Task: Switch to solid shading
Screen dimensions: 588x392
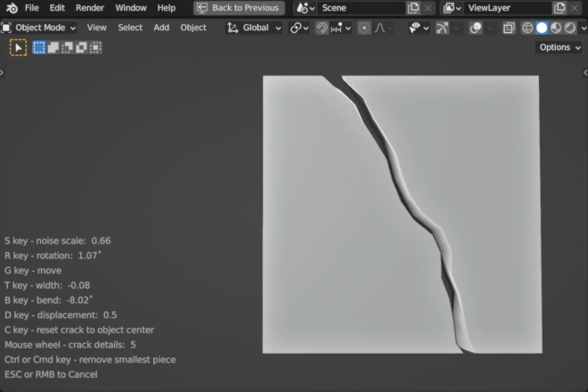Action: (542, 28)
